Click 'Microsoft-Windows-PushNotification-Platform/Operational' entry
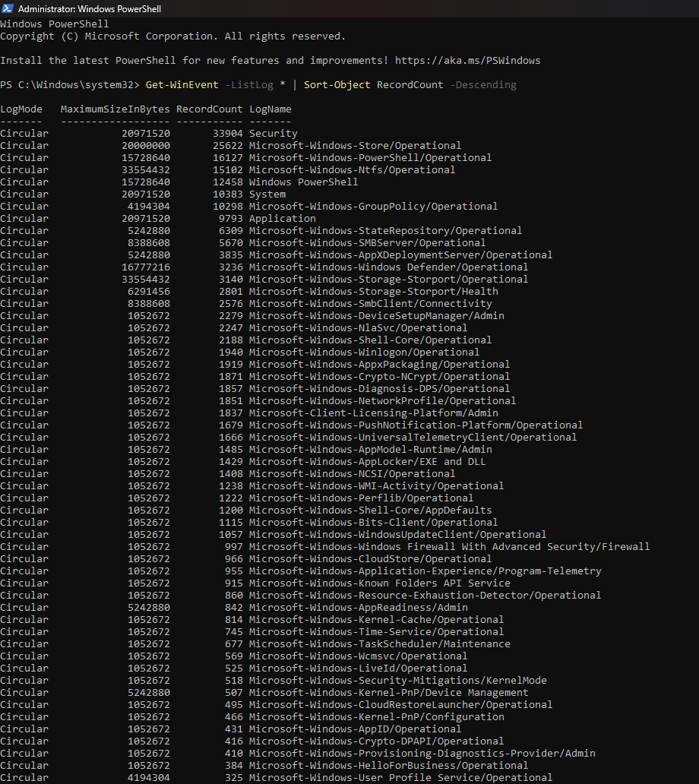The width and height of the screenshot is (699, 784). (416, 425)
